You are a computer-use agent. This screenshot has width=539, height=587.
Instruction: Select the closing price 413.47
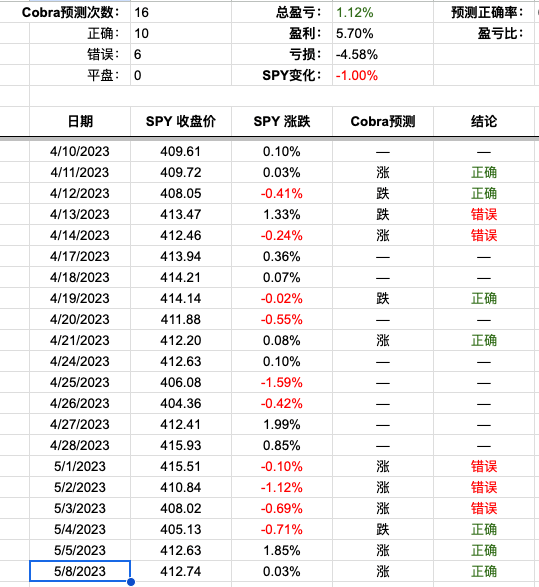[x=181, y=214]
